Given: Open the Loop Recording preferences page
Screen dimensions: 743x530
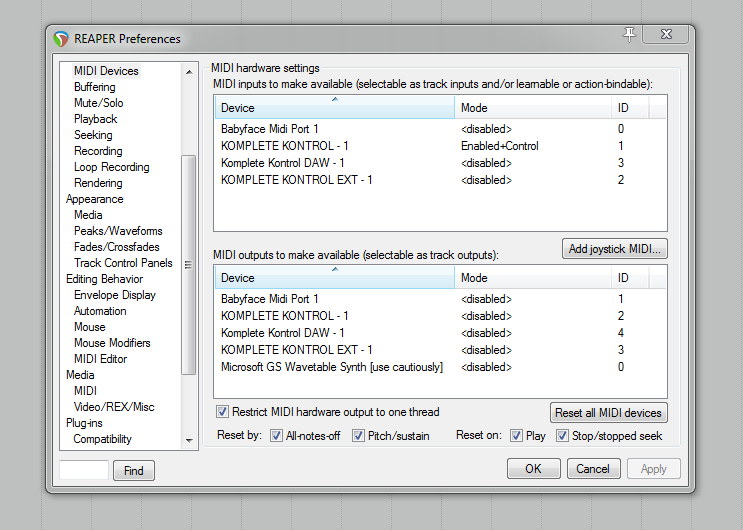Looking at the screenshot, I should tap(111, 167).
